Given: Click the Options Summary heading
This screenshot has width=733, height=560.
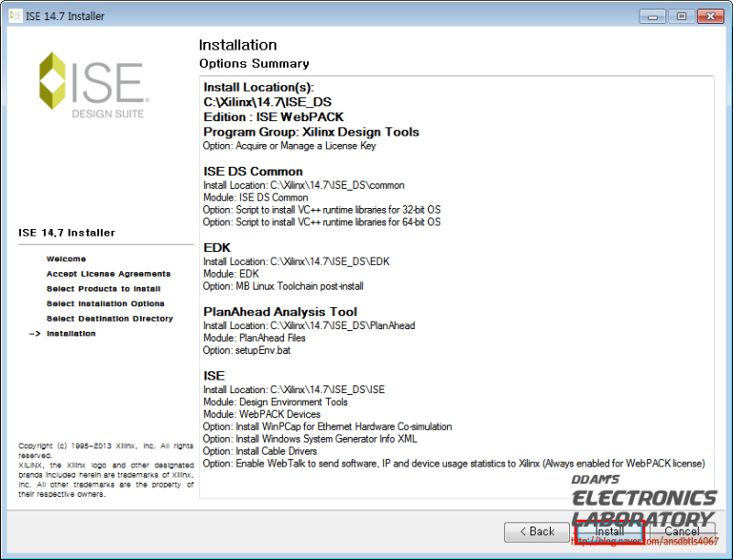Looking at the screenshot, I should point(254,63).
